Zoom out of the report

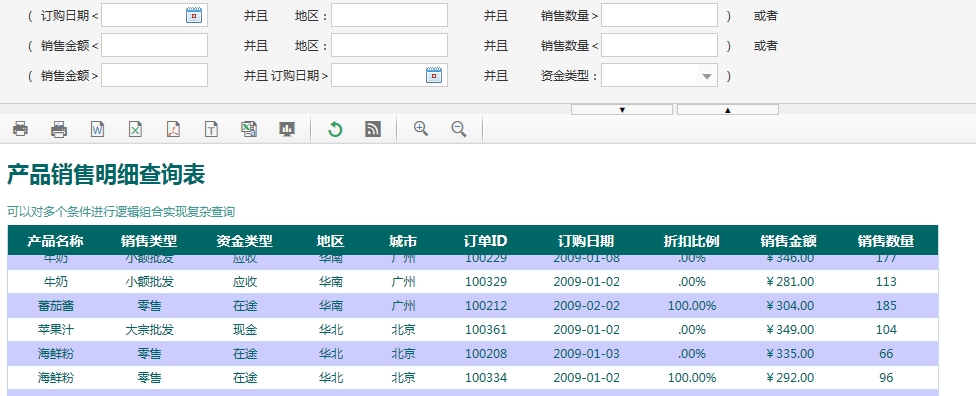pos(459,129)
